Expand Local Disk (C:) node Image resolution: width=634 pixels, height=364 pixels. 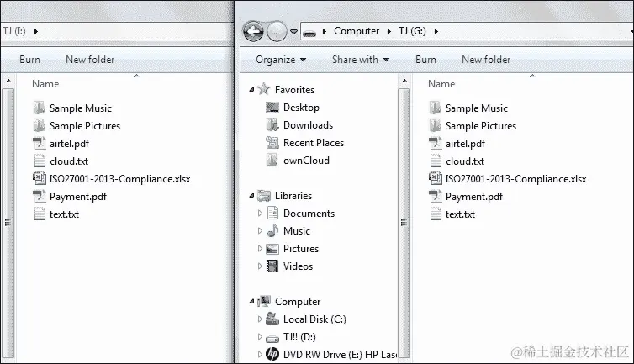pos(260,319)
